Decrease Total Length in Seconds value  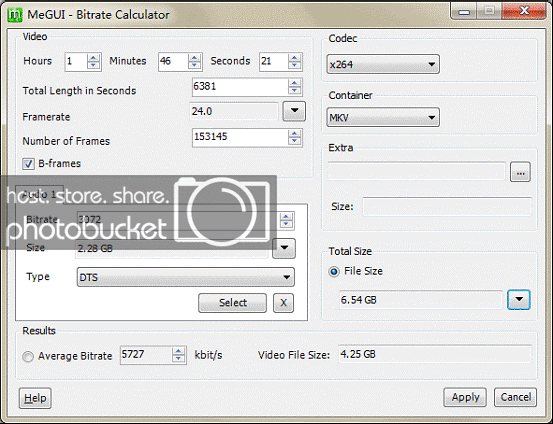294,91
